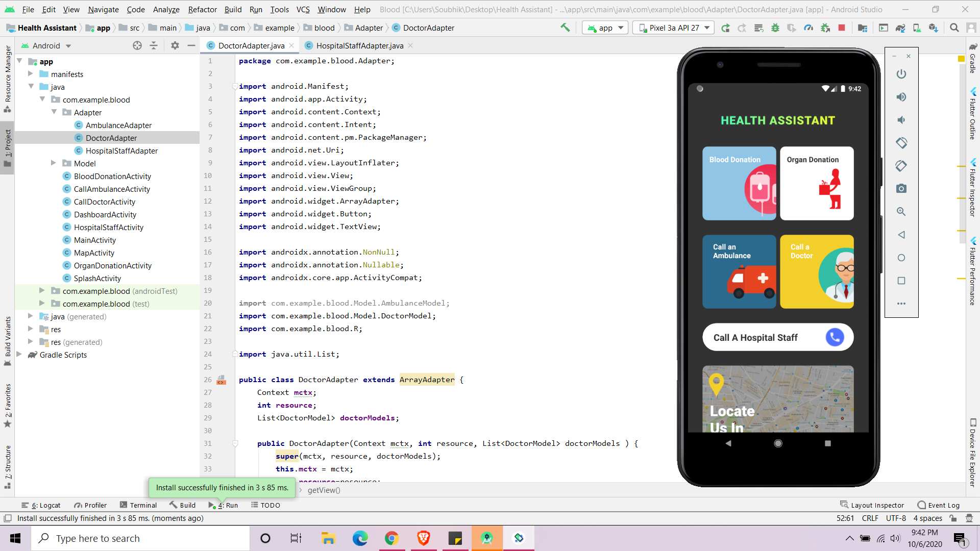The width and height of the screenshot is (980, 551).
Task: Open emulator extended controls three dots
Action: tap(901, 304)
